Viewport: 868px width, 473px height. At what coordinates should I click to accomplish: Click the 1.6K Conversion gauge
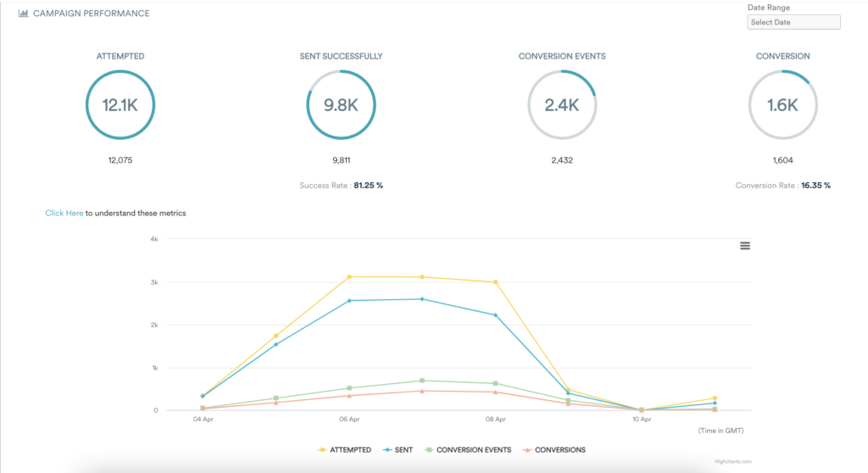[x=782, y=104]
